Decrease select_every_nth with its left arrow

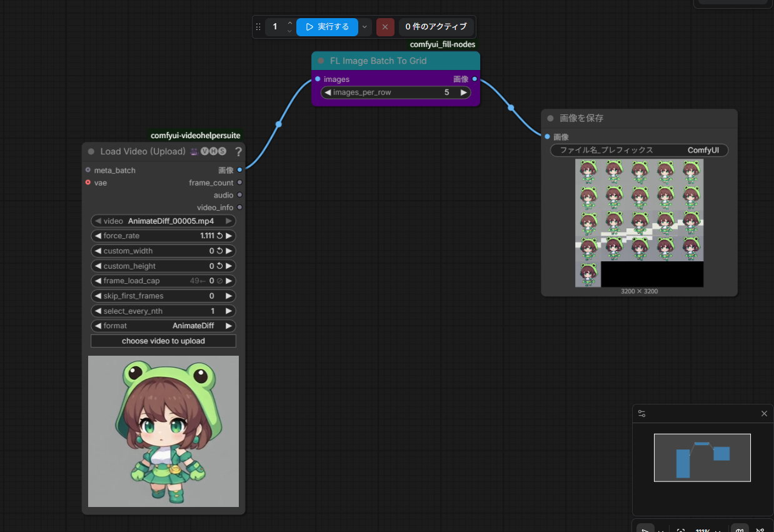(x=98, y=311)
